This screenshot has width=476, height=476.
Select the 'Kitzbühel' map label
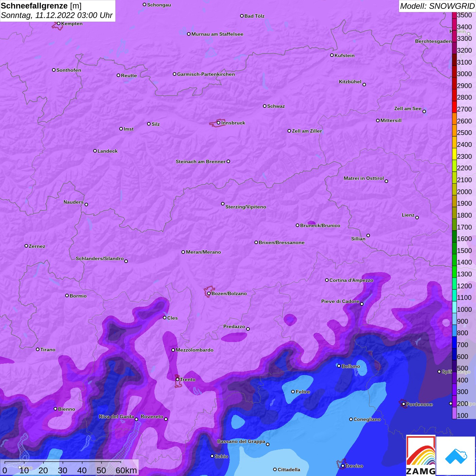[x=350, y=82]
